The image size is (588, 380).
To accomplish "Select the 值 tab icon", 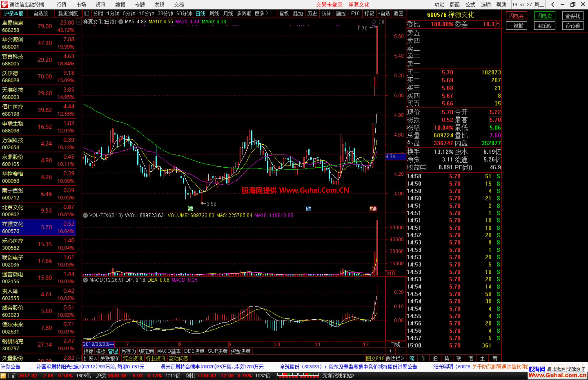I will [471, 358].
